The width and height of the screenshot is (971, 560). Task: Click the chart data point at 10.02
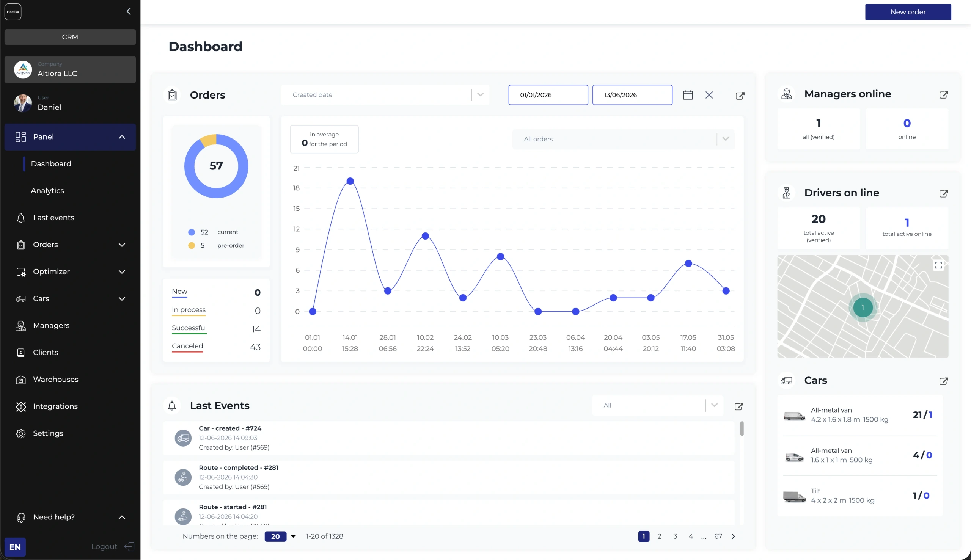(425, 236)
